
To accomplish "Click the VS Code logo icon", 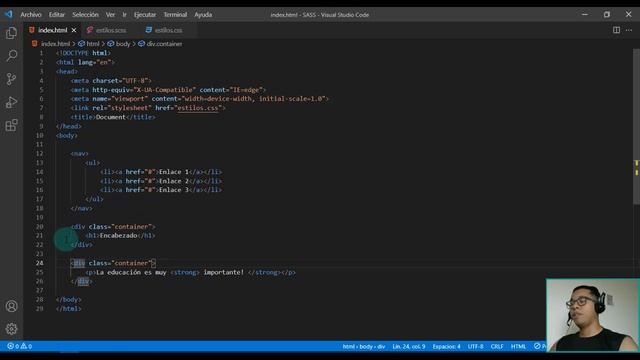I will tap(9, 14).
